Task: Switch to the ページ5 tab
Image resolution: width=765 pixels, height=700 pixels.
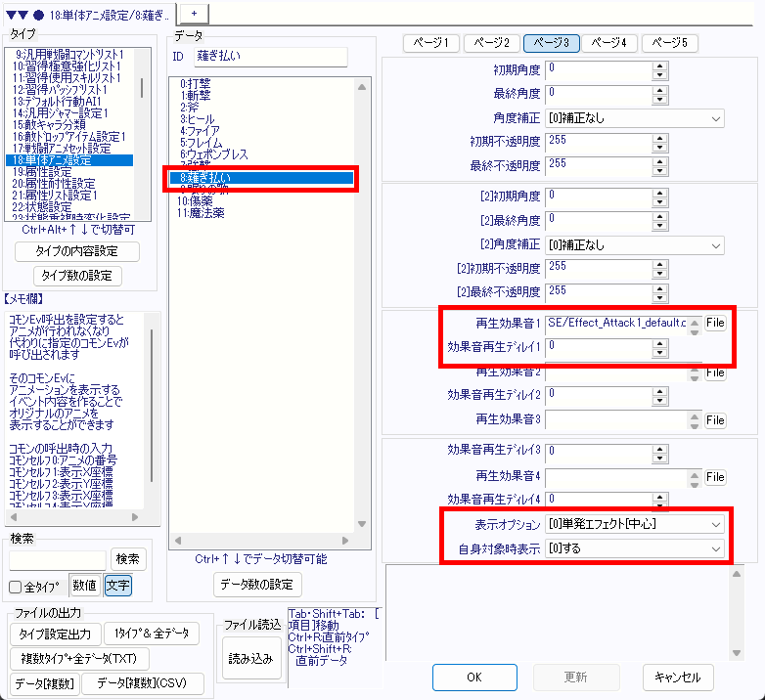Action: click(669, 43)
